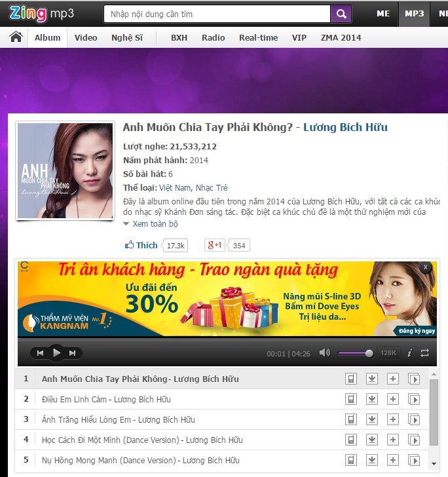
Task: Open the BXH menu item
Action: point(179,37)
